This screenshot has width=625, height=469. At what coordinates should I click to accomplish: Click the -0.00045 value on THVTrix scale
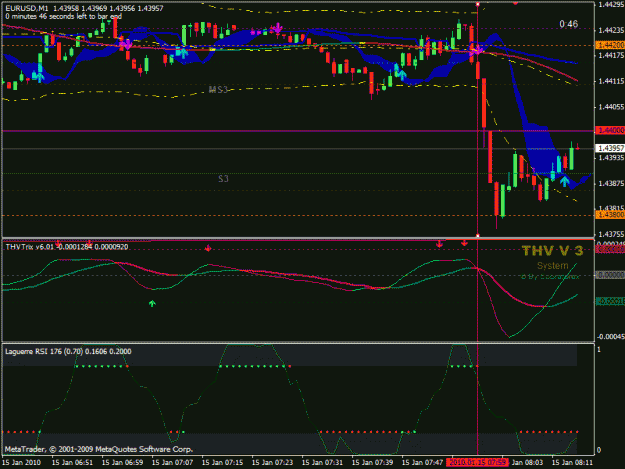point(611,337)
